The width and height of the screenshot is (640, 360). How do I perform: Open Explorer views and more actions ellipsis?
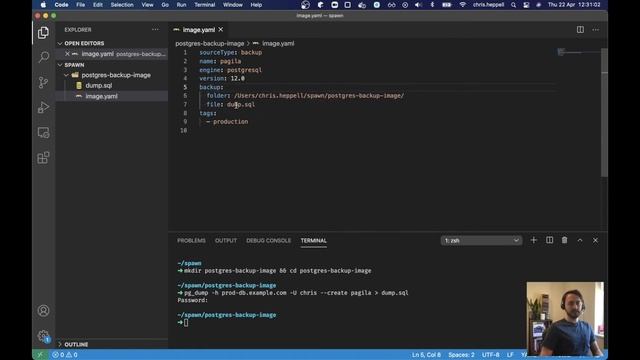point(155,29)
